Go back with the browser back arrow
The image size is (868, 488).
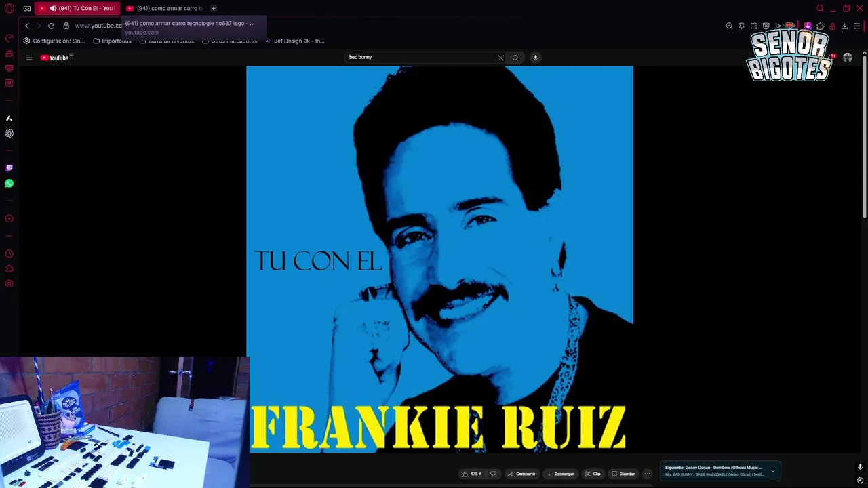pyautogui.click(x=27, y=26)
